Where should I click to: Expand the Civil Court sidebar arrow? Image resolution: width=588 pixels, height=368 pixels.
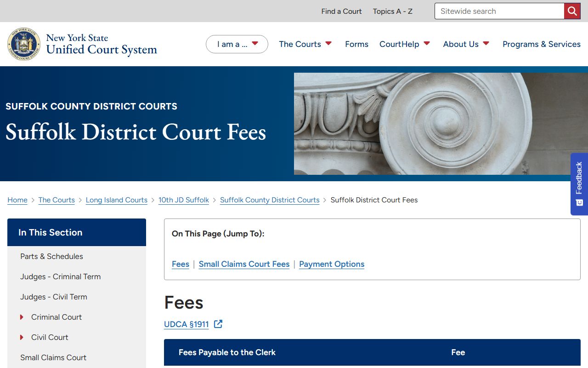click(x=22, y=337)
